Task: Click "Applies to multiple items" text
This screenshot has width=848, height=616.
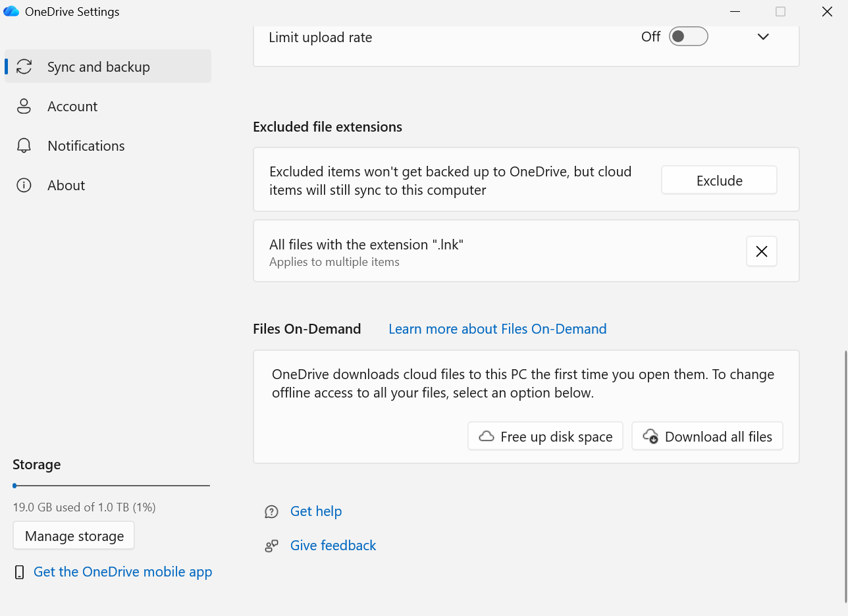Action: [x=334, y=262]
